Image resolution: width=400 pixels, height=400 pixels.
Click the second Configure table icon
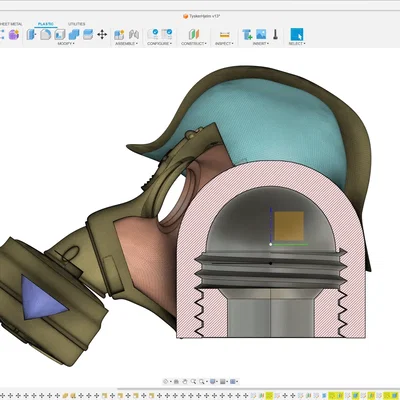tap(167, 34)
